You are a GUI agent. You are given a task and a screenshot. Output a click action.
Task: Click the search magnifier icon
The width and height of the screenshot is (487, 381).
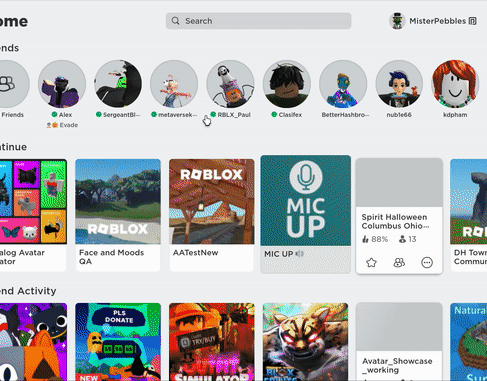tap(175, 21)
